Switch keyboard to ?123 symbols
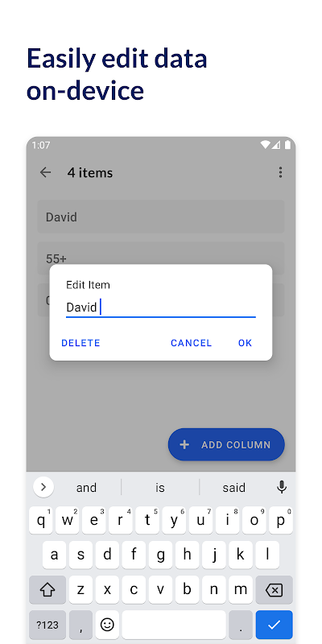The height and width of the screenshot is (644, 322). [x=47, y=625]
